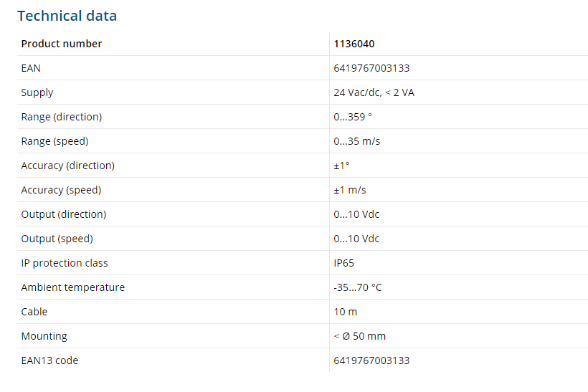Click the ±1 m/s speed accuracy value
The image size is (588, 392).
pyautogui.click(x=350, y=190)
